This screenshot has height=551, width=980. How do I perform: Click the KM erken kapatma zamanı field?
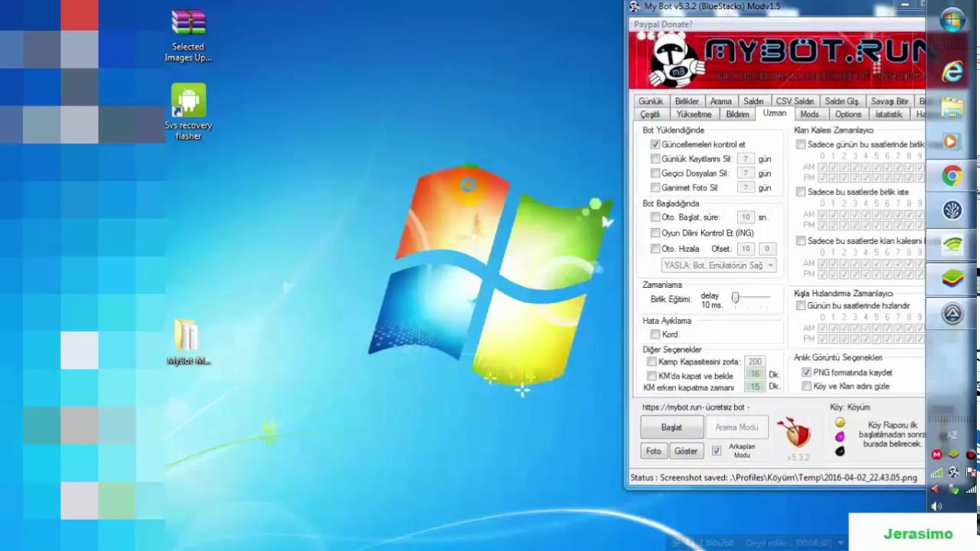coord(755,387)
